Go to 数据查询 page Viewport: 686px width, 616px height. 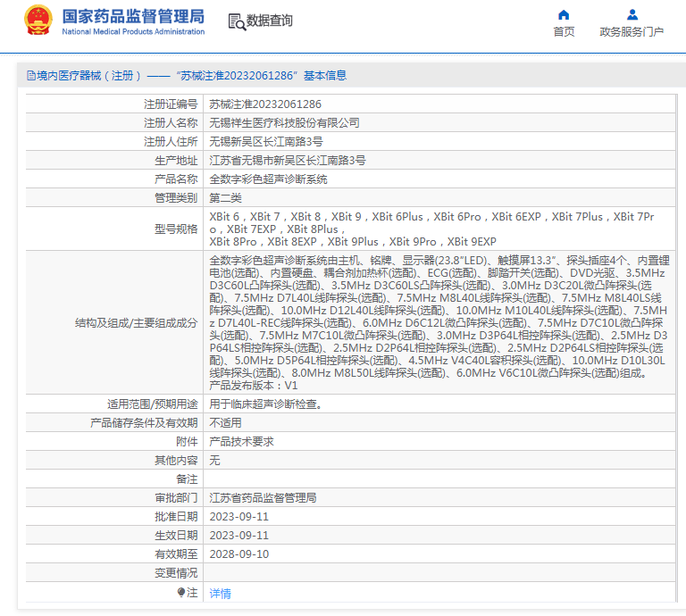(x=269, y=21)
